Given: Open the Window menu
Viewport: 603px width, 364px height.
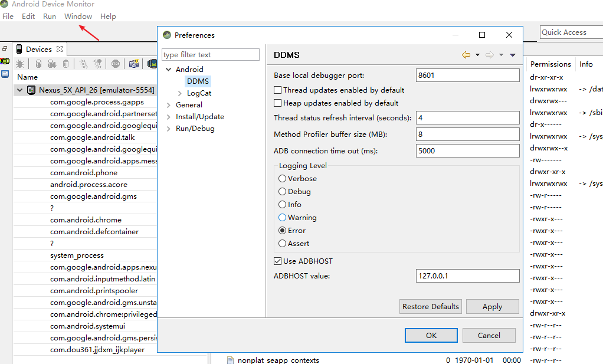Looking at the screenshot, I should (x=78, y=16).
